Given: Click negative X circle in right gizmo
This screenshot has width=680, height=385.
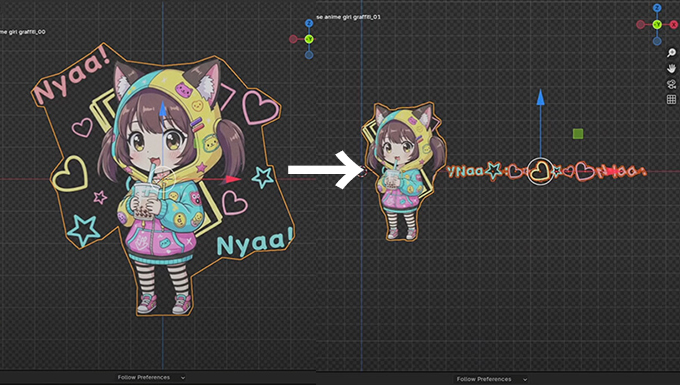Looking at the screenshot, I should coord(641,25).
